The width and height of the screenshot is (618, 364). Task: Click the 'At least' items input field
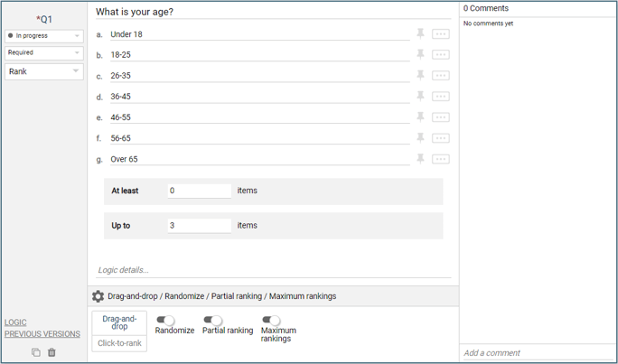pyautogui.click(x=200, y=191)
